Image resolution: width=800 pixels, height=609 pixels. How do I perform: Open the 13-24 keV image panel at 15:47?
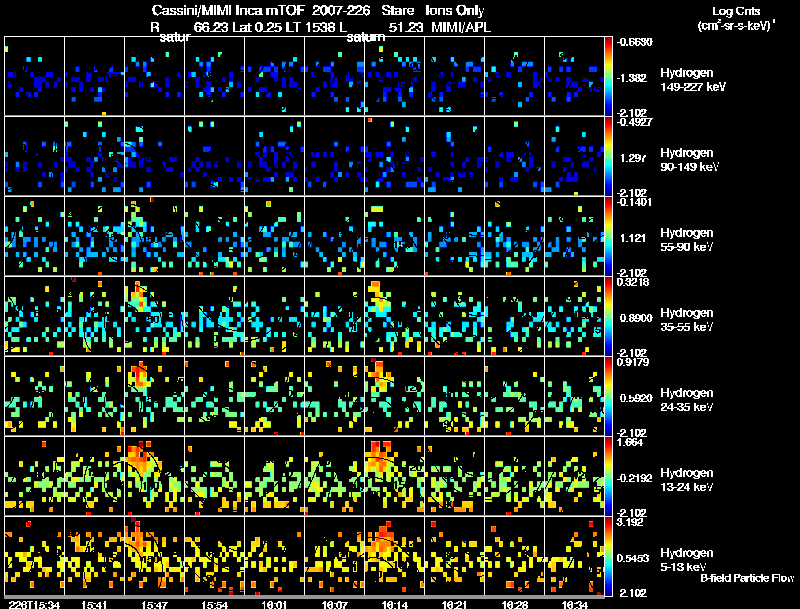tap(154, 476)
